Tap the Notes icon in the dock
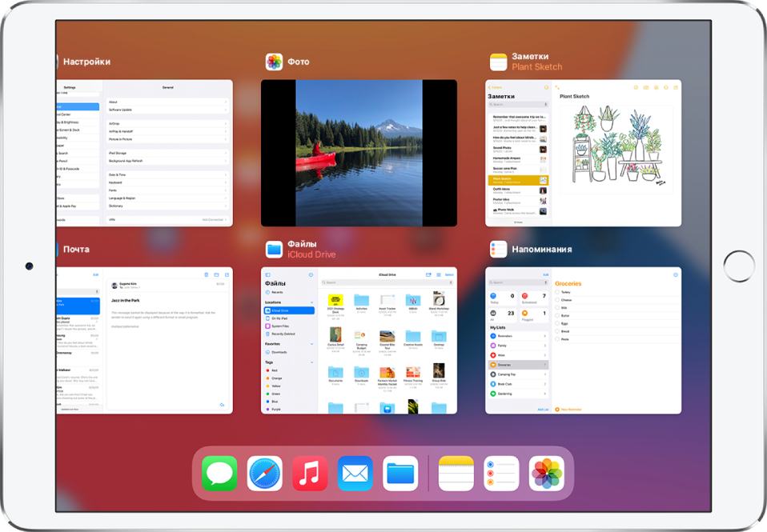The image size is (767, 532). point(456,473)
